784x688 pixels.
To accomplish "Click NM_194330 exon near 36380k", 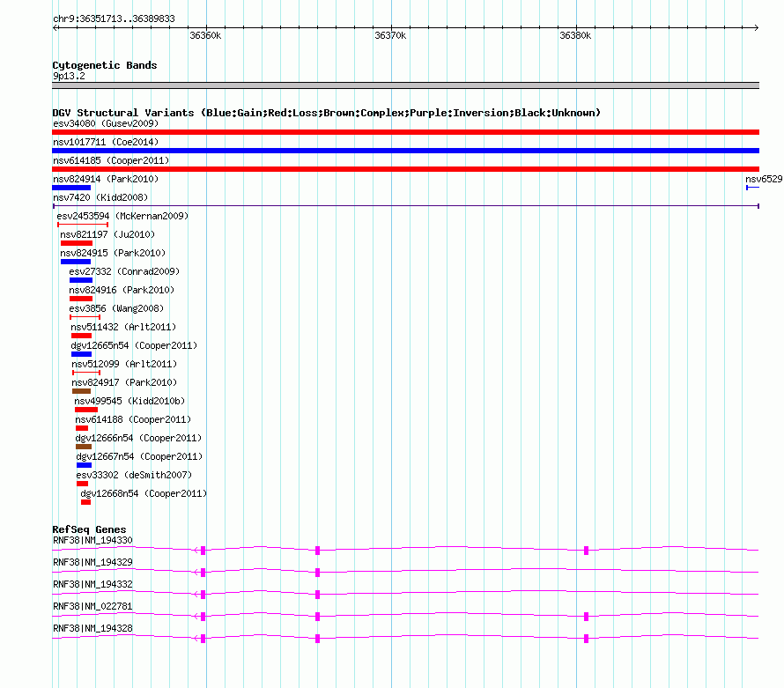I will click(x=586, y=551).
